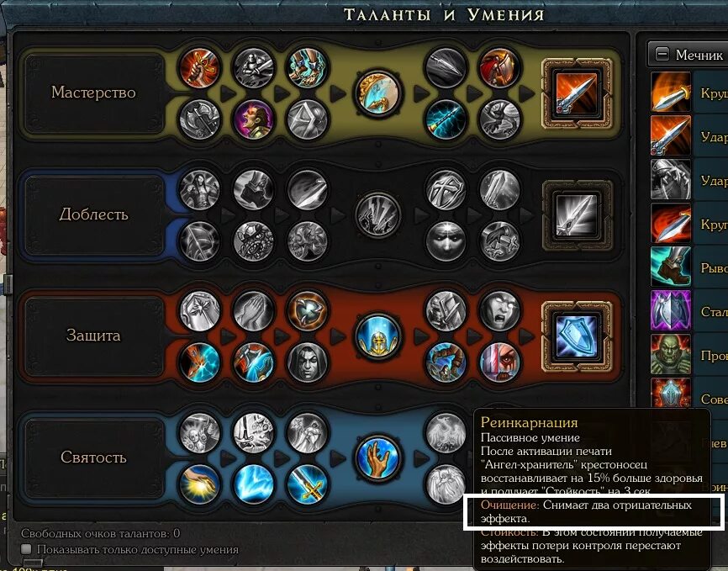Select the lightning spear talent in Мастерство row
728x571 pixels.
(x=446, y=120)
